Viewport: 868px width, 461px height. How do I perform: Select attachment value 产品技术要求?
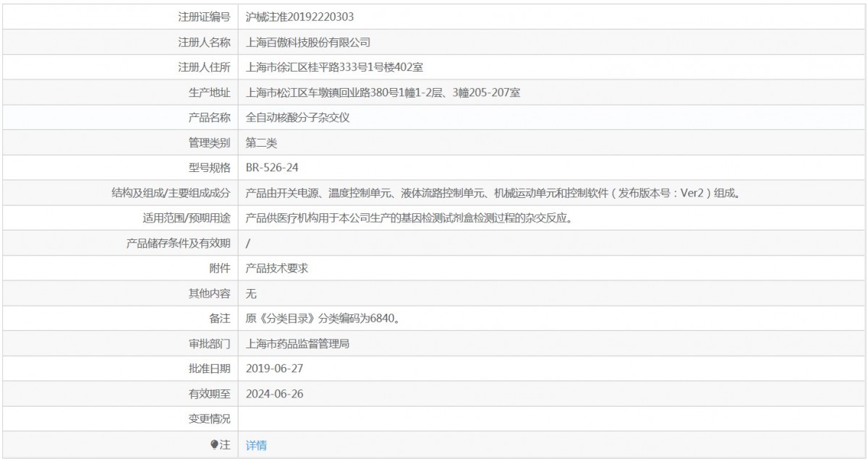(277, 268)
